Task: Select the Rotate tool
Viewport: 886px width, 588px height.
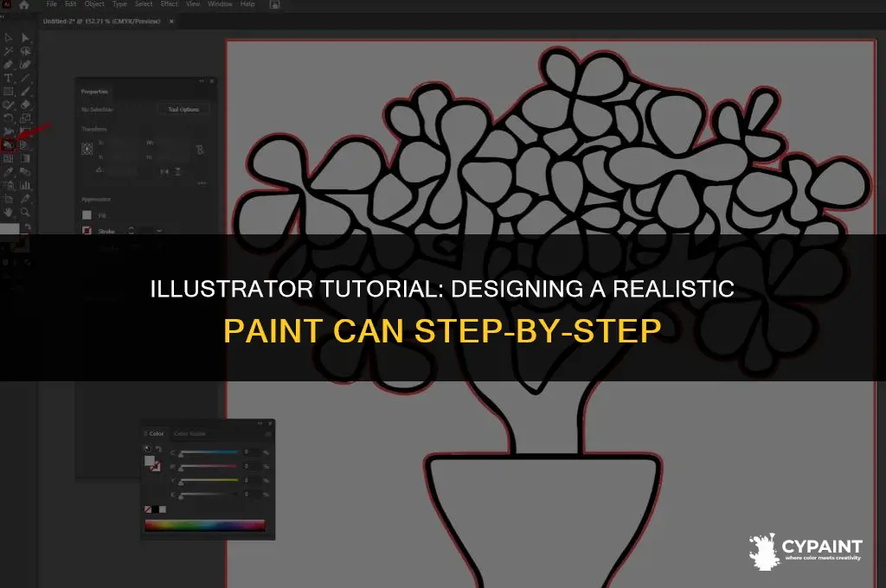Action: click(x=9, y=118)
